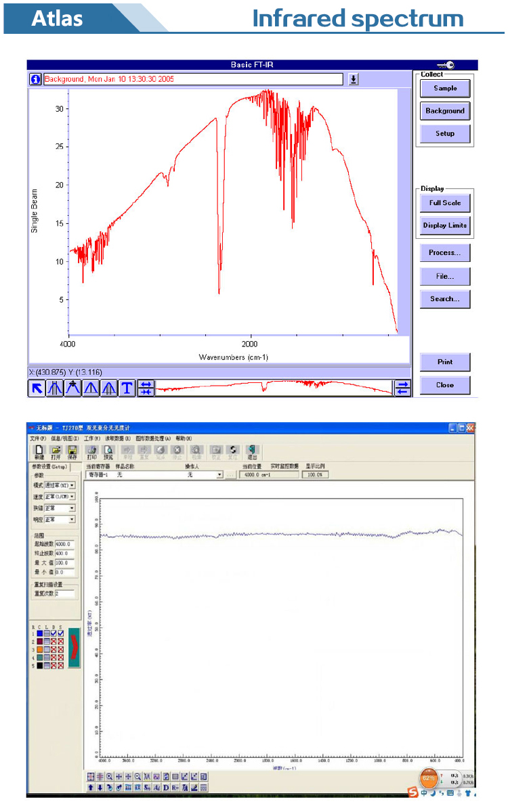Open a file with 打开 icon

[56, 451]
